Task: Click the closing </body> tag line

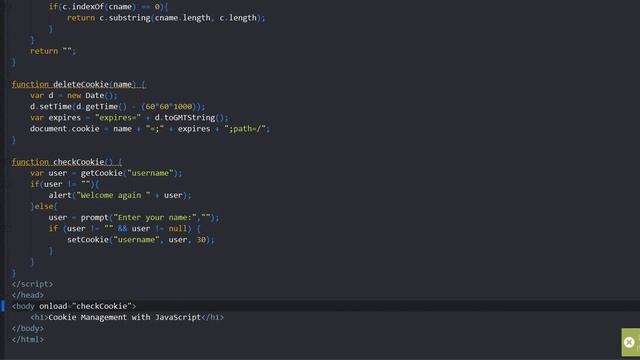Action: pyautogui.click(x=28, y=328)
